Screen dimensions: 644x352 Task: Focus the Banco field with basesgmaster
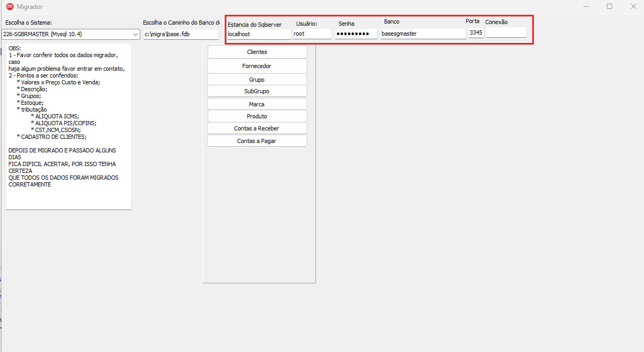(x=423, y=34)
